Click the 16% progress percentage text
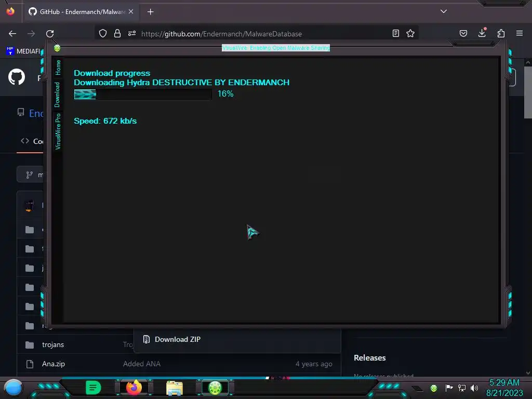The width and height of the screenshot is (532, 399). pos(225,94)
